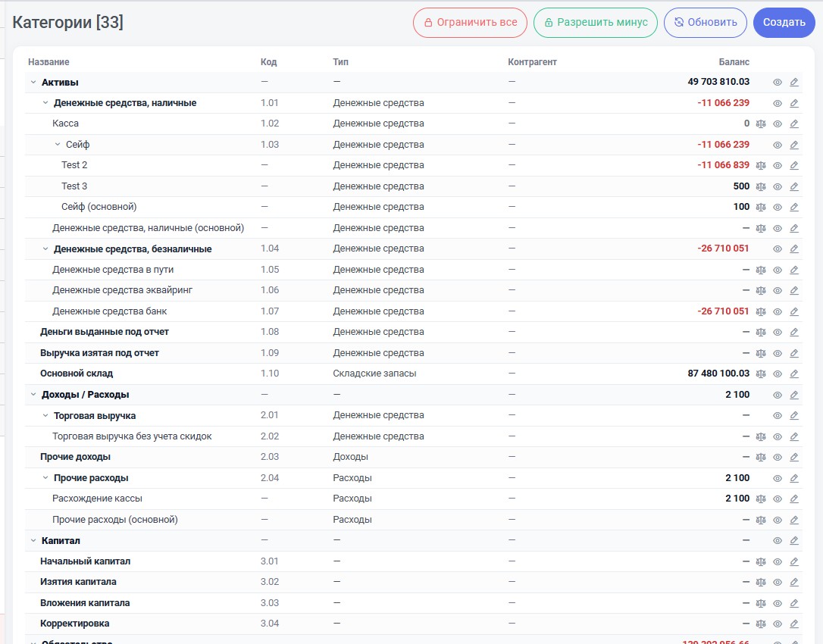This screenshot has width=823, height=644.
Task: Click the balance scale icon for Расхождение кассы
Action: click(x=761, y=499)
